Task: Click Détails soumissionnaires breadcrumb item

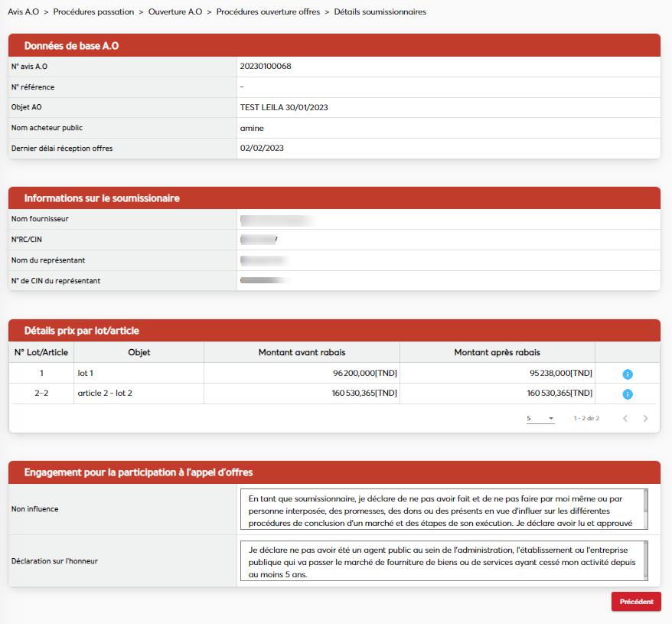Action: [380, 12]
